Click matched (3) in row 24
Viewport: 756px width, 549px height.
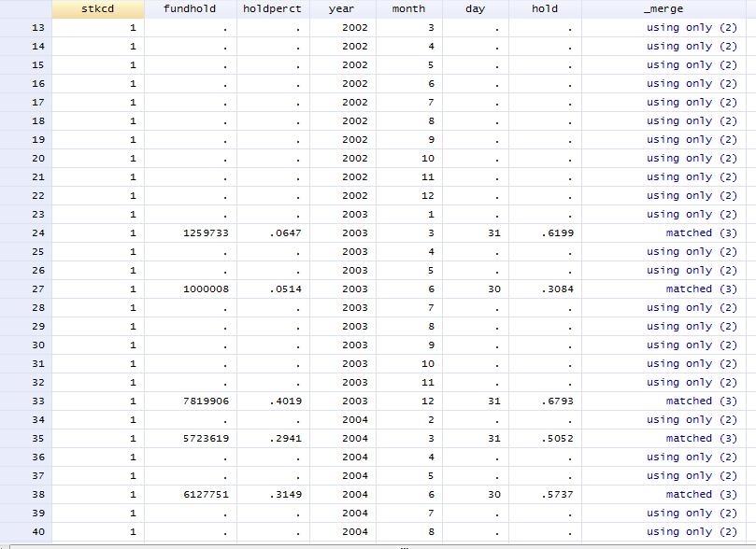pyautogui.click(x=702, y=233)
